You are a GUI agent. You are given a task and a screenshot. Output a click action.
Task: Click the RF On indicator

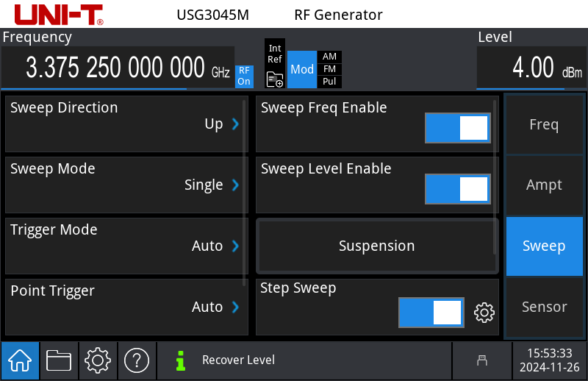point(244,76)
